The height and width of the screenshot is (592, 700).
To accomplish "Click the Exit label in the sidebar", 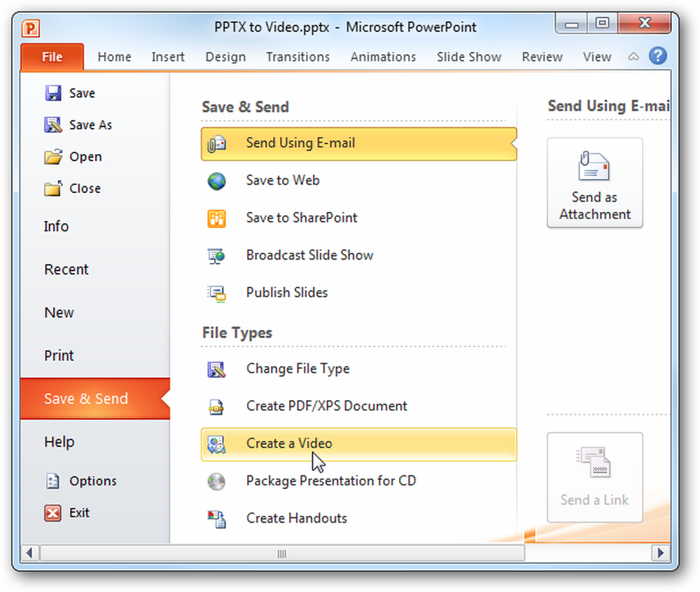I will [x=79, y=513].
